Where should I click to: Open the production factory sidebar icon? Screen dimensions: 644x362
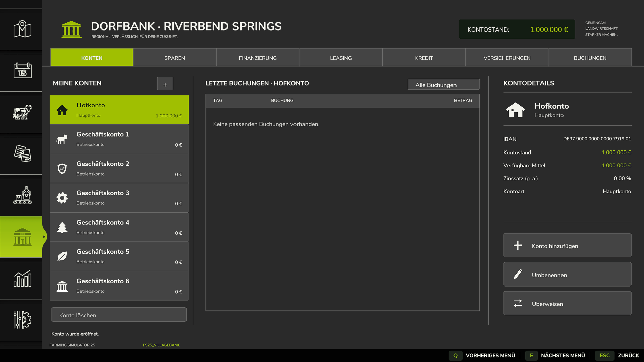22,195
